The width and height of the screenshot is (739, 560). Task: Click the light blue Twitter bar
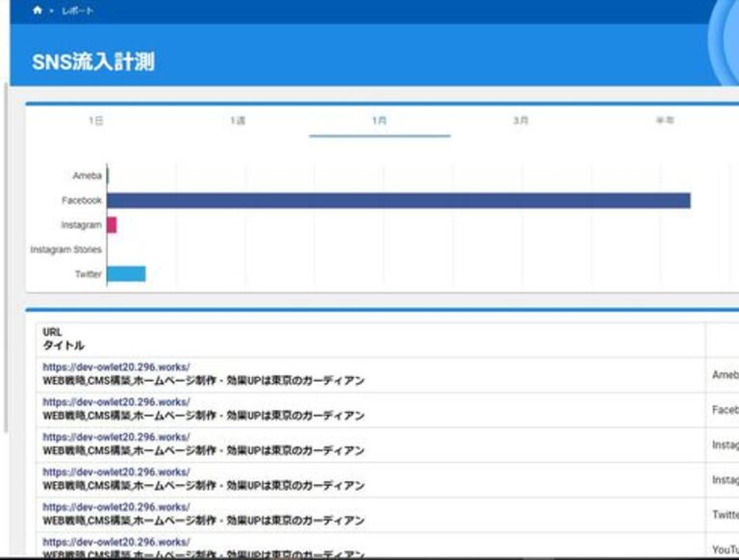pos(126,274)
